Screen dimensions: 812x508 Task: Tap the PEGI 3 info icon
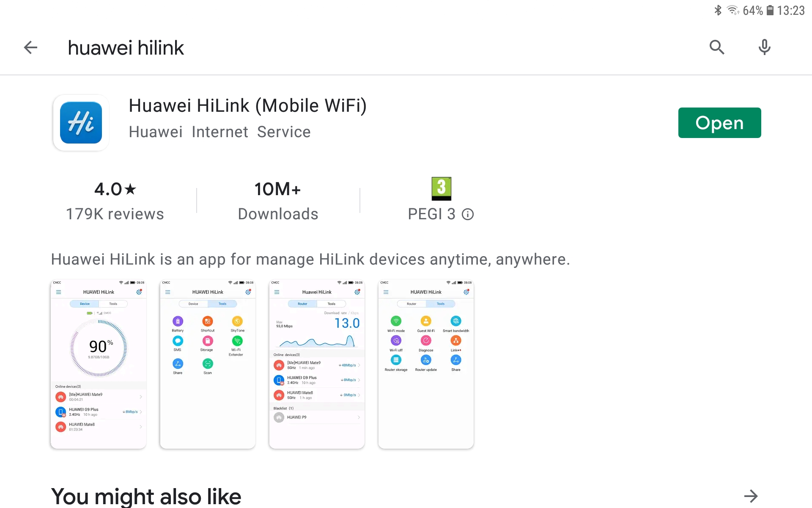(467, 214)
